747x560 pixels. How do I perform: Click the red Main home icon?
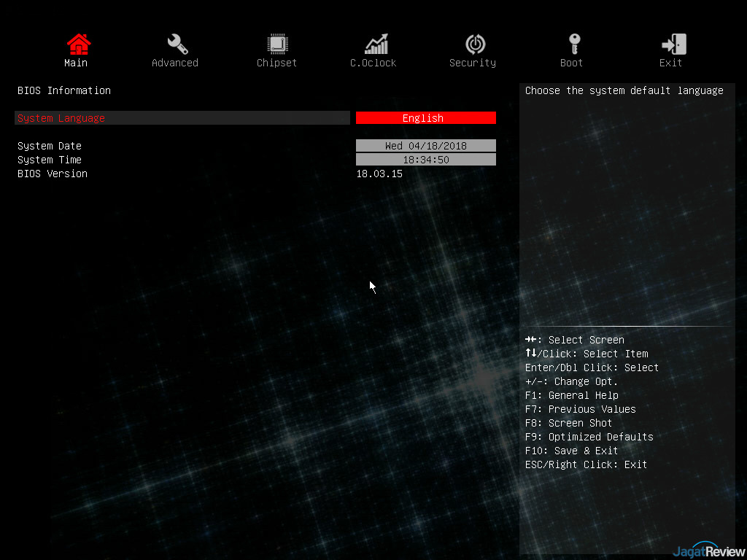tap(78, 44)
